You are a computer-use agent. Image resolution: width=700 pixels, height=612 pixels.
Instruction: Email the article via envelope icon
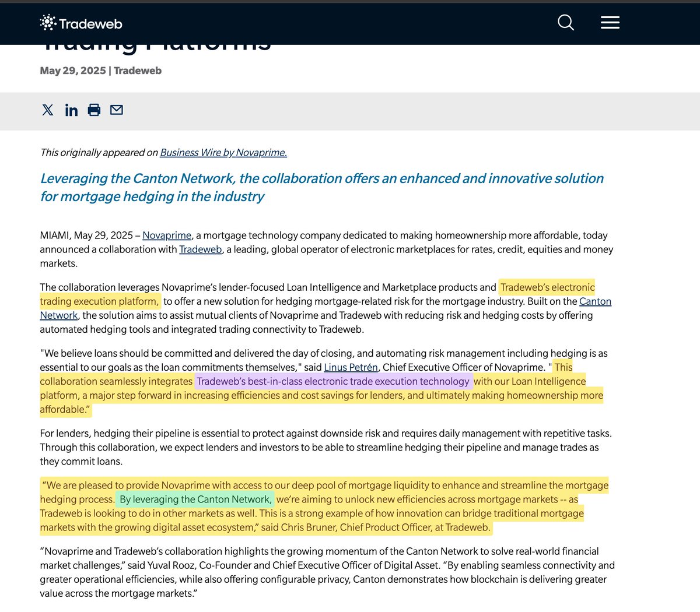point(117,110)
